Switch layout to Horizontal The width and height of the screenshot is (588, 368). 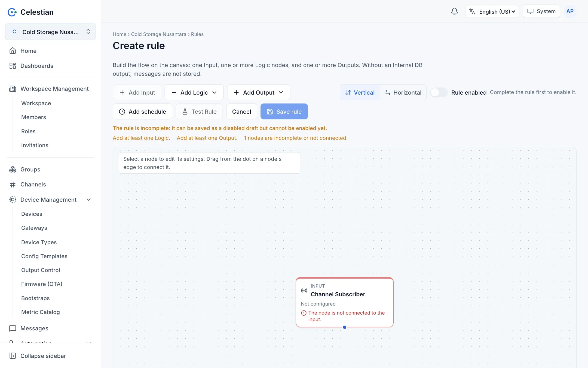tap(403, 92)
